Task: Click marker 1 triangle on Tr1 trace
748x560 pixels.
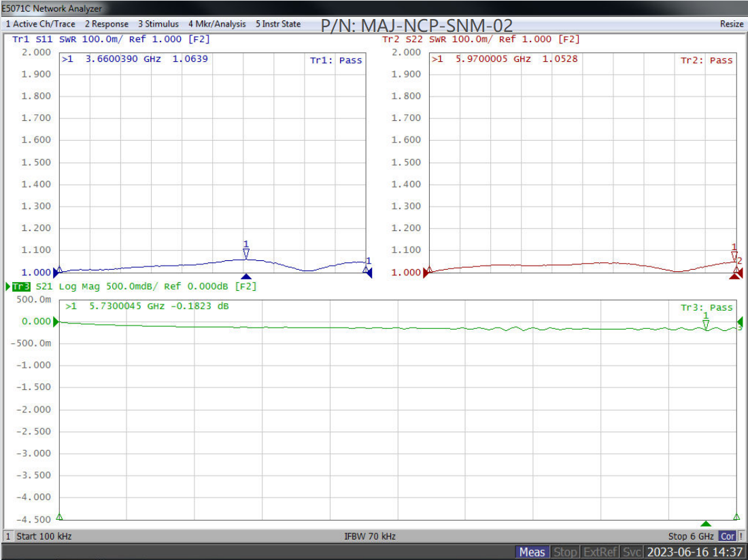Action: pyautogui.click(x=246, y=254)
